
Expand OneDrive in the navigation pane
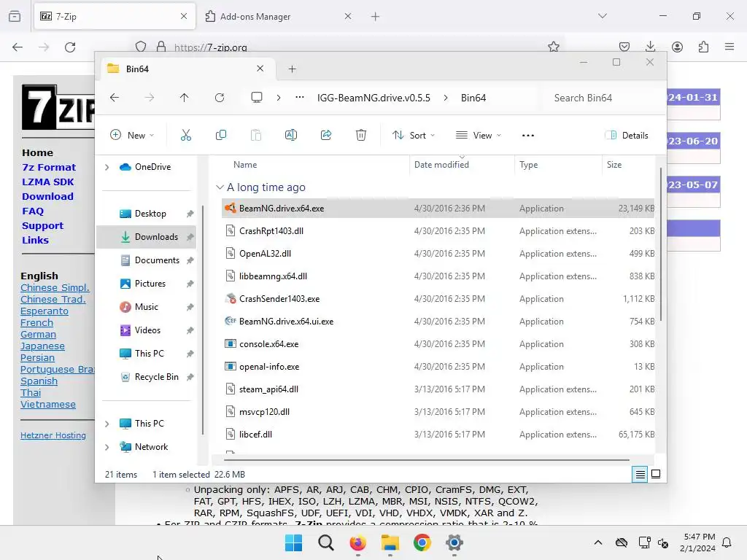click(x=107, y=167)
